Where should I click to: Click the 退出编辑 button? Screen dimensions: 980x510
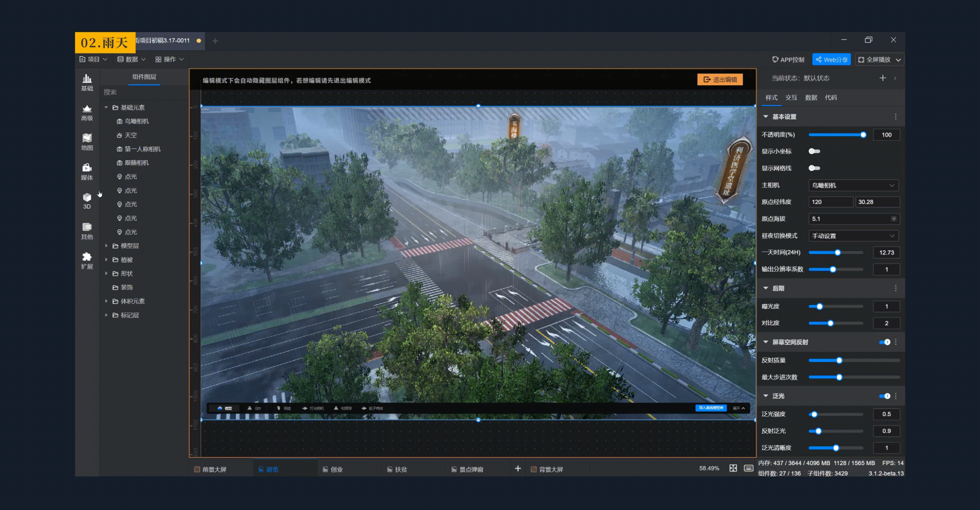coord(720,79)
